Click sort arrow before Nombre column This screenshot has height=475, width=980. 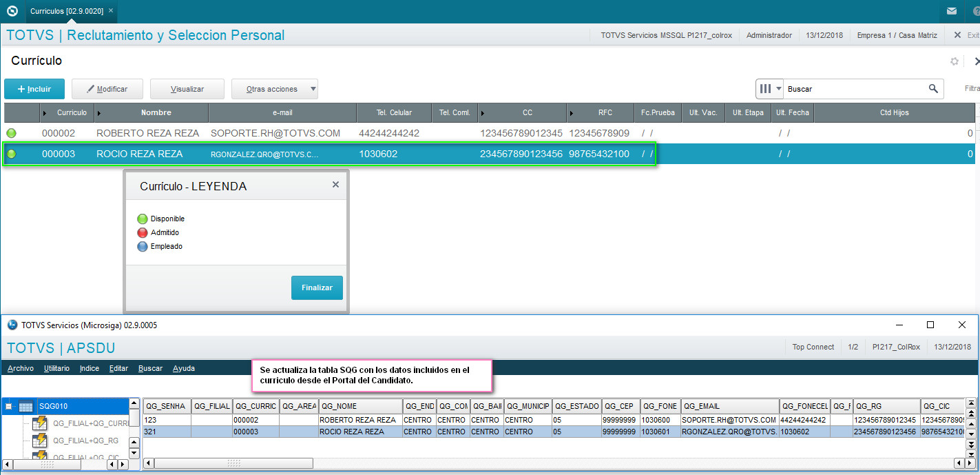(99, 112)
